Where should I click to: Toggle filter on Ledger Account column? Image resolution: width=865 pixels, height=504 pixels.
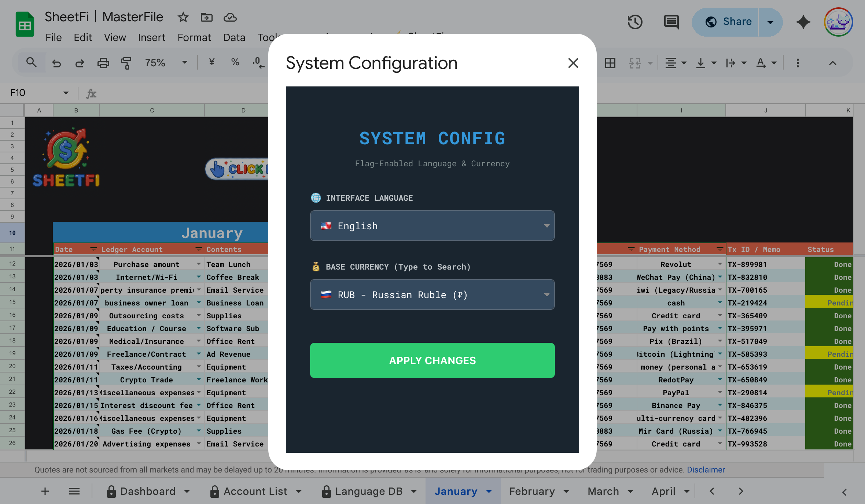199,249
